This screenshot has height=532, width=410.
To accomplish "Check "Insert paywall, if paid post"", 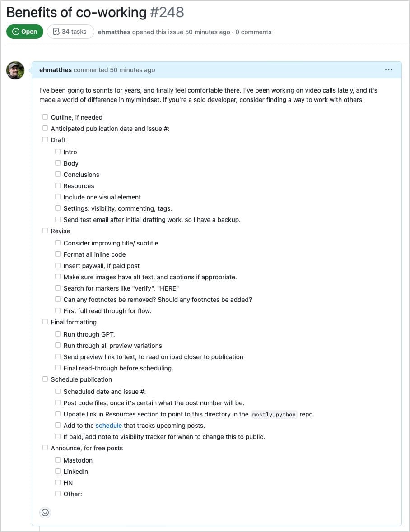I will [x=57, y=265].
